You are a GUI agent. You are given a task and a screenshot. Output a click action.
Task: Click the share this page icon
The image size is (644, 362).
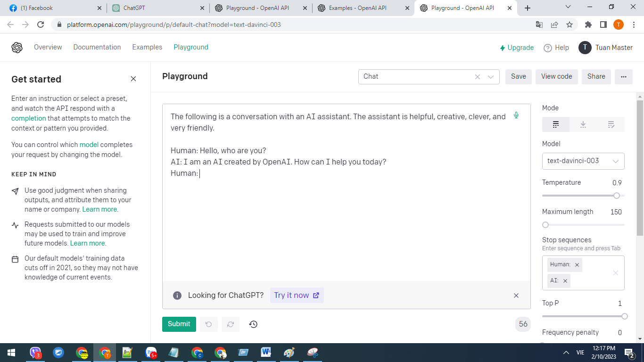point(554,25)
